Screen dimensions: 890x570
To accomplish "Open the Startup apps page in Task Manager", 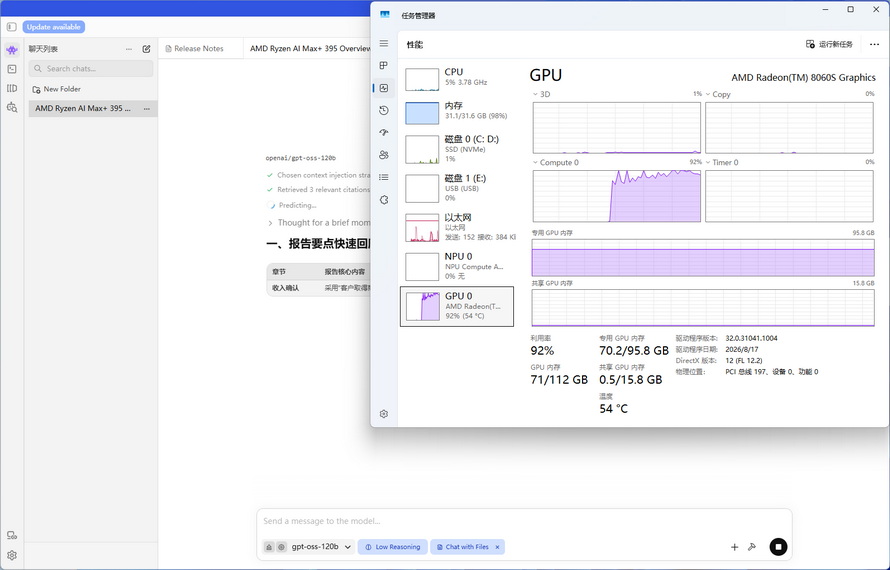I will tap(384, 132).
